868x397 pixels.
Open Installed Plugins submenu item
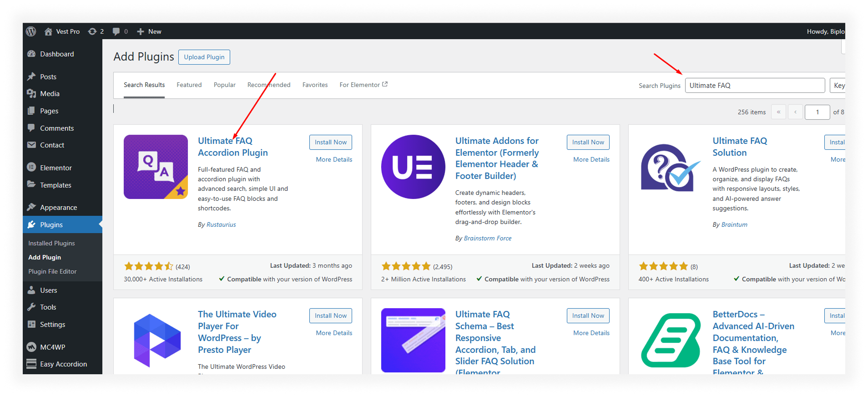[51, 243]
